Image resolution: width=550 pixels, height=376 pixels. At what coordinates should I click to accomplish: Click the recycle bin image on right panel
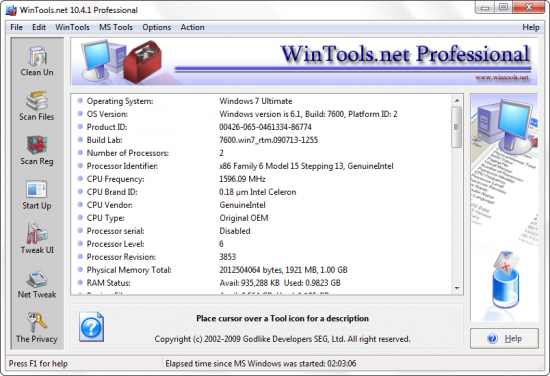(505, 281)
